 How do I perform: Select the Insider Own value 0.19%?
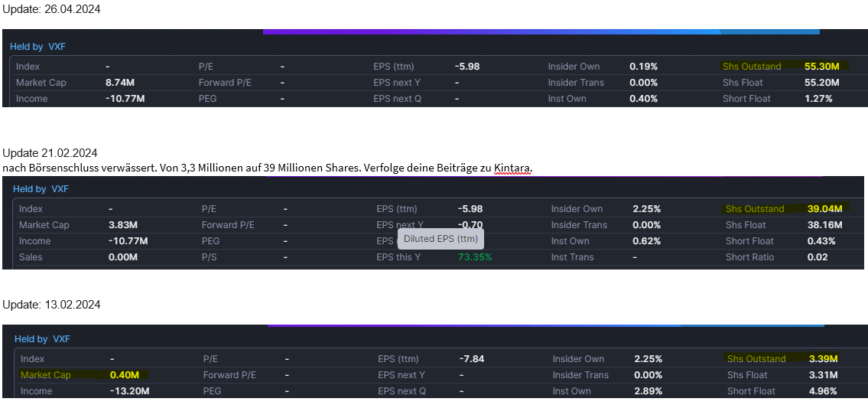coord(643,67)
